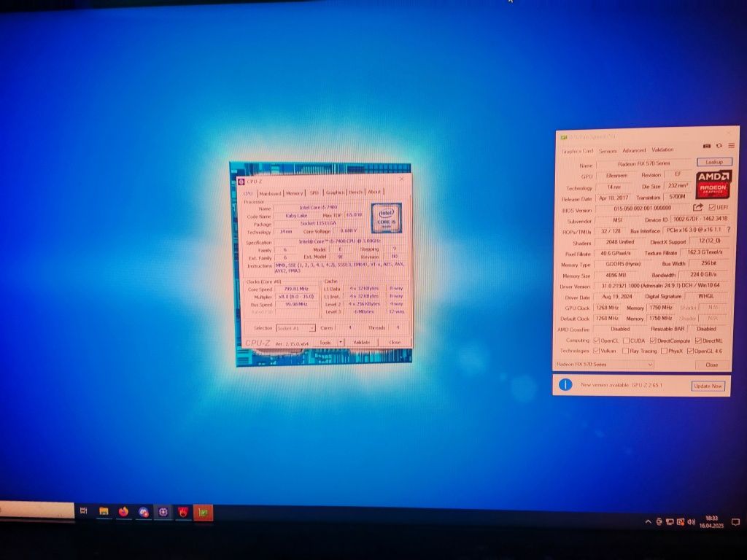
Task: Click the CPU-Z title bar app icon
Action: click(241, 182)
